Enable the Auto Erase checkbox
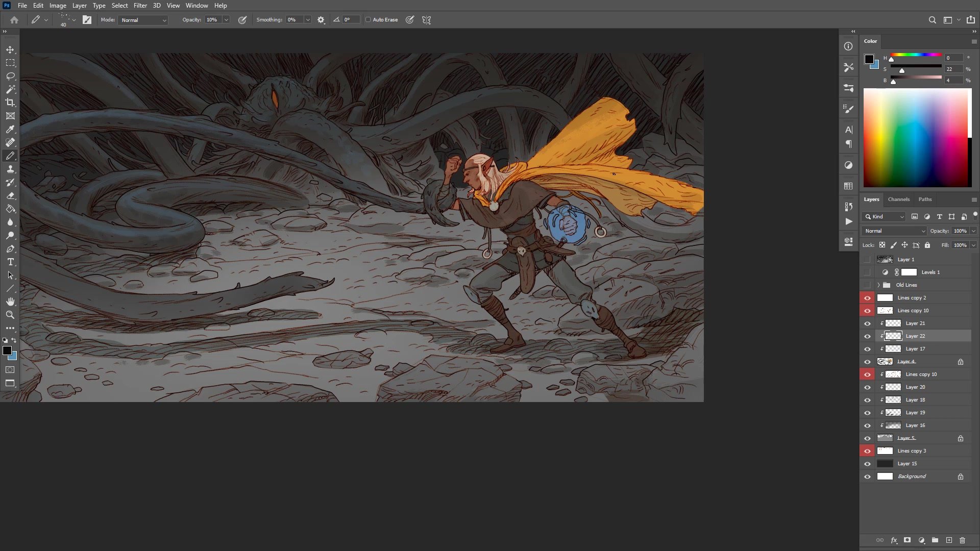Viewport: 980px width, 551px height. 368,20
